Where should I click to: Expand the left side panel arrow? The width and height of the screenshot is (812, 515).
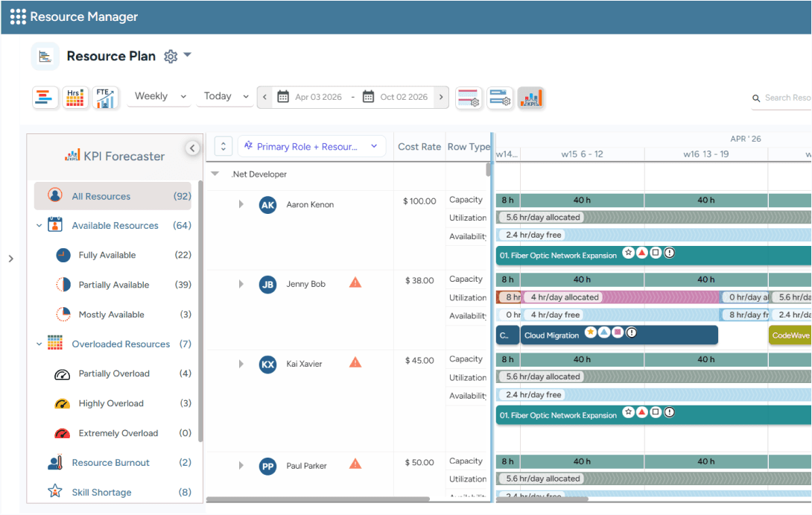point(11,259)
